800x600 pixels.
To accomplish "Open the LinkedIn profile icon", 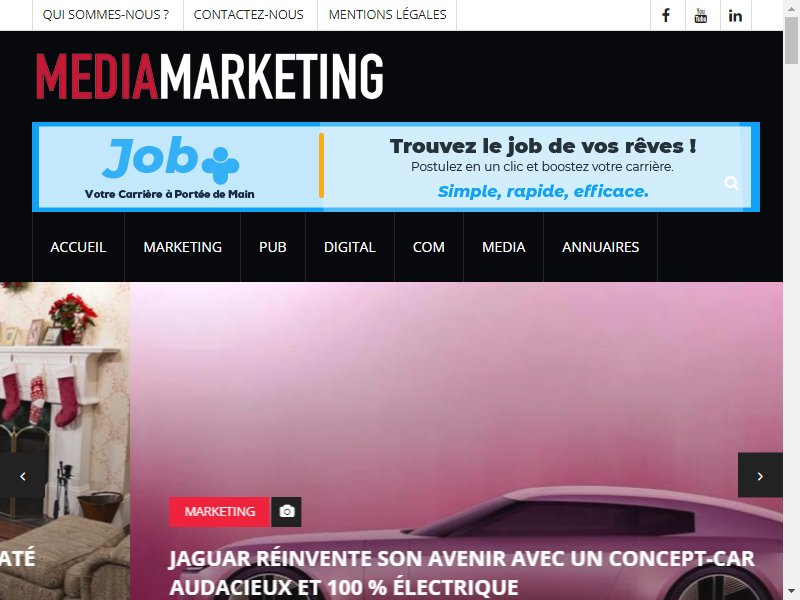I will tap(735, 15).
